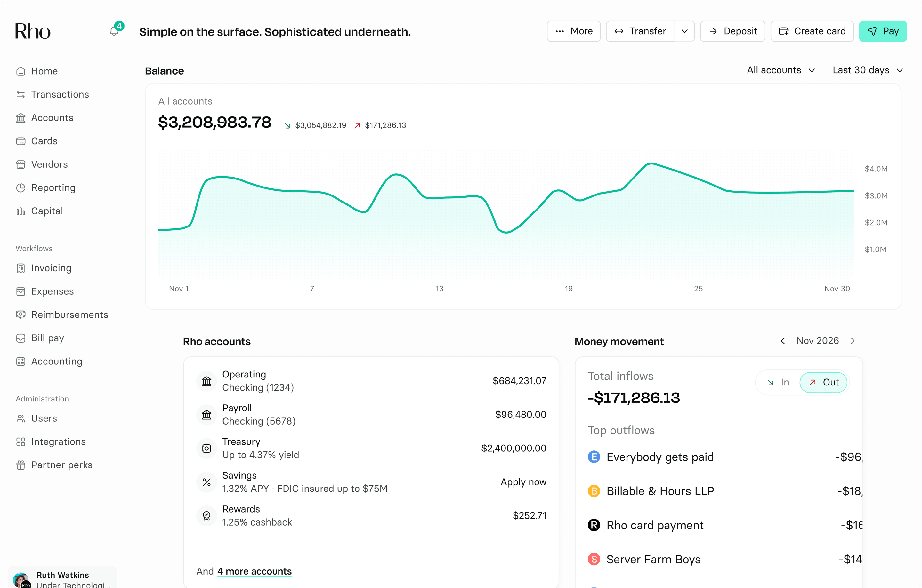
Task: Click the Server Farm Boys avatar
Action: click(x=594, y=559)
